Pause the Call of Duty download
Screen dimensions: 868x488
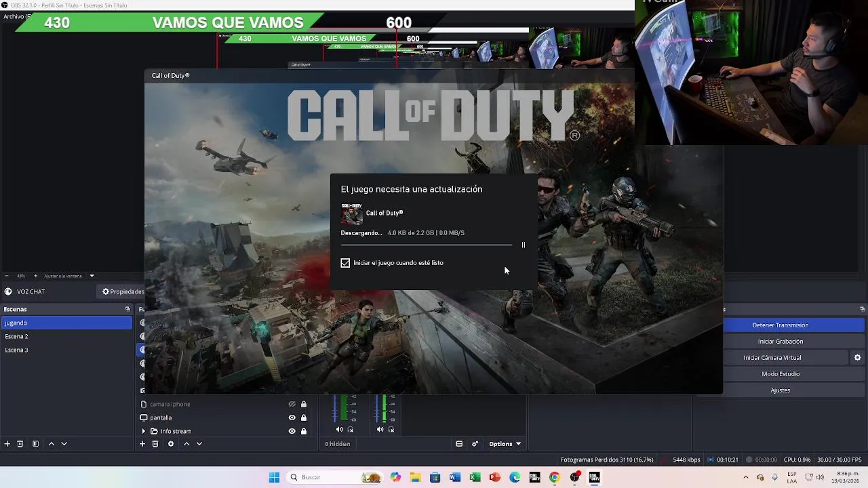pyautogui.click(x=523, y=245)
